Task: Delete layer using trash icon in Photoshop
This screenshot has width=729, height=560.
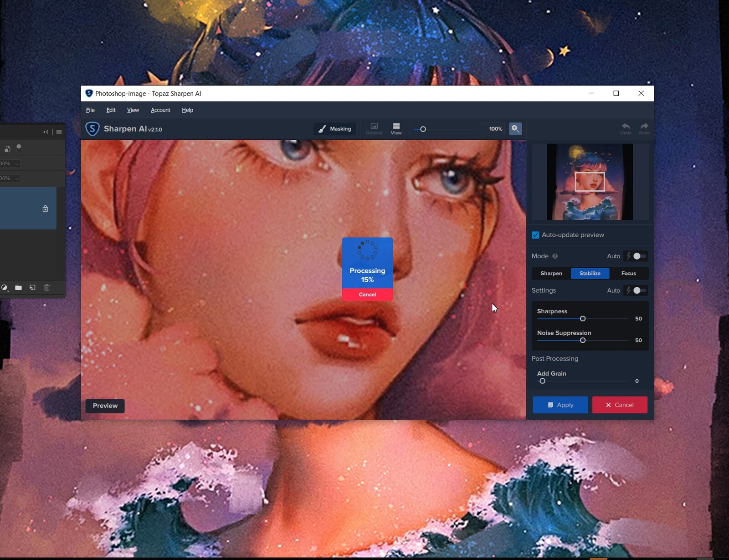Action: (47, 288)
